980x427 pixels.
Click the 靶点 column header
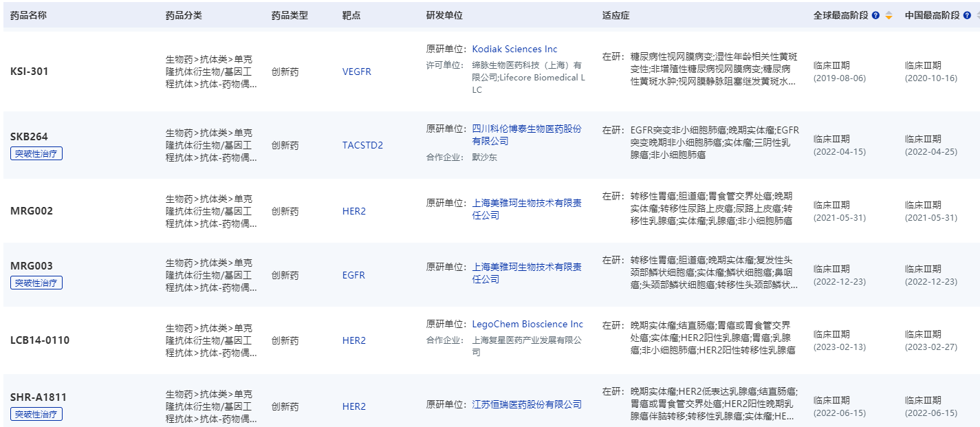pos(351,15)
